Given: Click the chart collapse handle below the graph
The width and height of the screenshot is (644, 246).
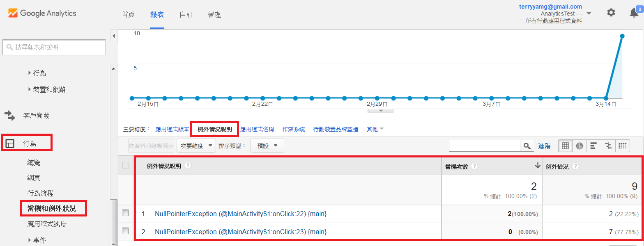Looking at the screenshot, I should (381, 110).
